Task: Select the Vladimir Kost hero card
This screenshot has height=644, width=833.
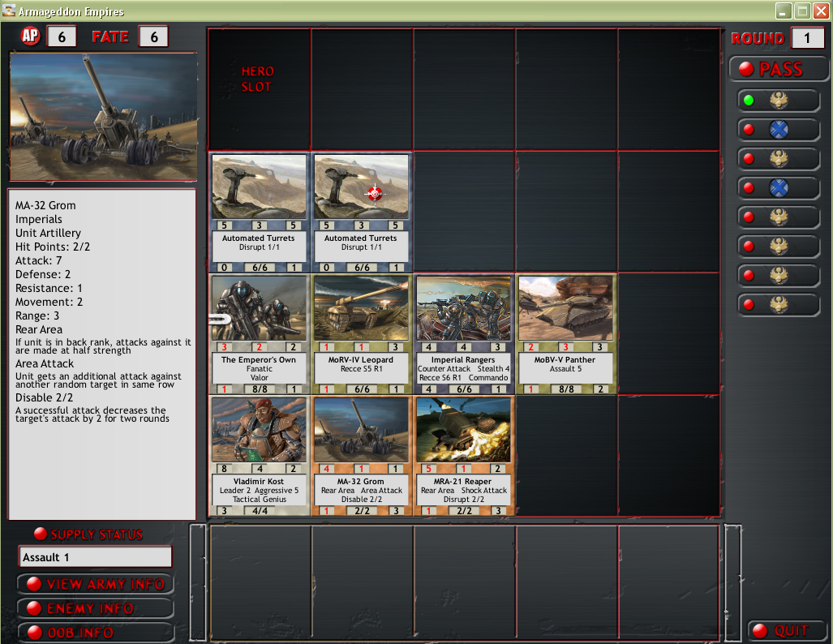Action: click(260, 456)
